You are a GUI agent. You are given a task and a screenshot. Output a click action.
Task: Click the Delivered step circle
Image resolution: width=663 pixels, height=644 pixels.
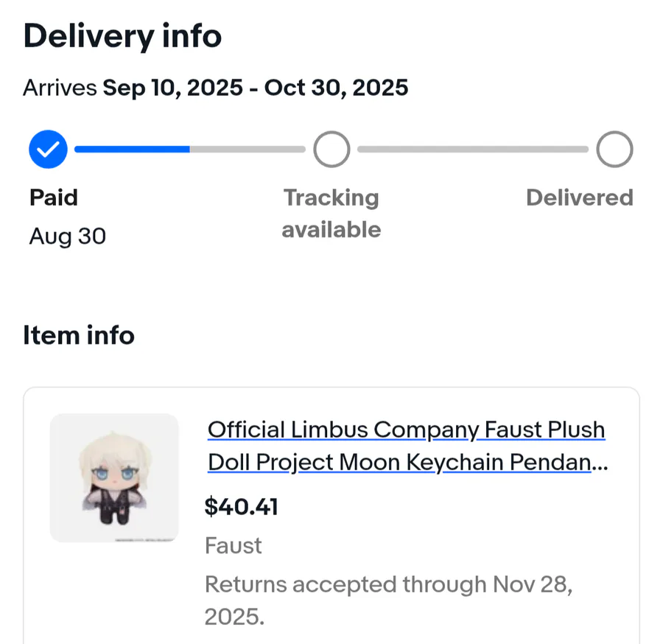tap(614, 150)
